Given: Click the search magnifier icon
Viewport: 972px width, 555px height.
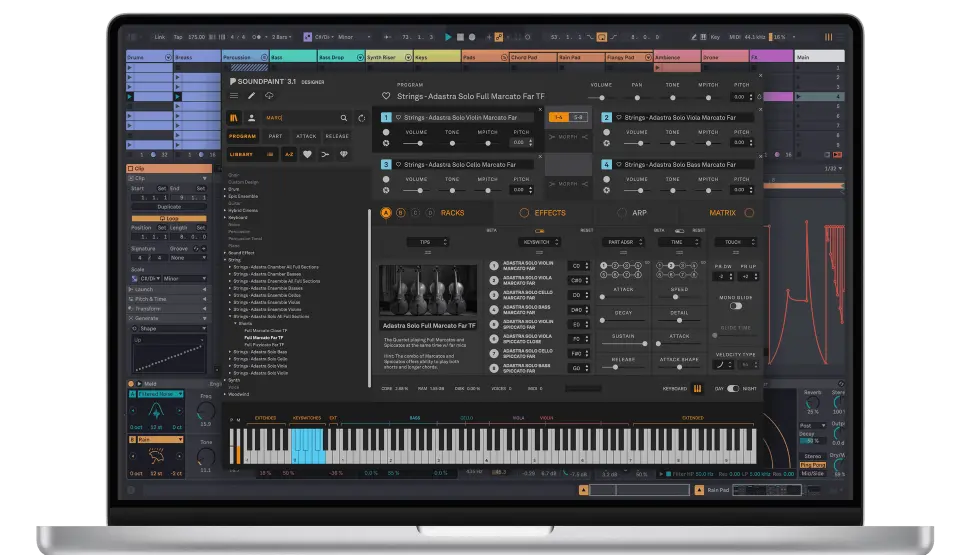Looking at the screenshot, I should pyautogui.click(x=343, y=117).
